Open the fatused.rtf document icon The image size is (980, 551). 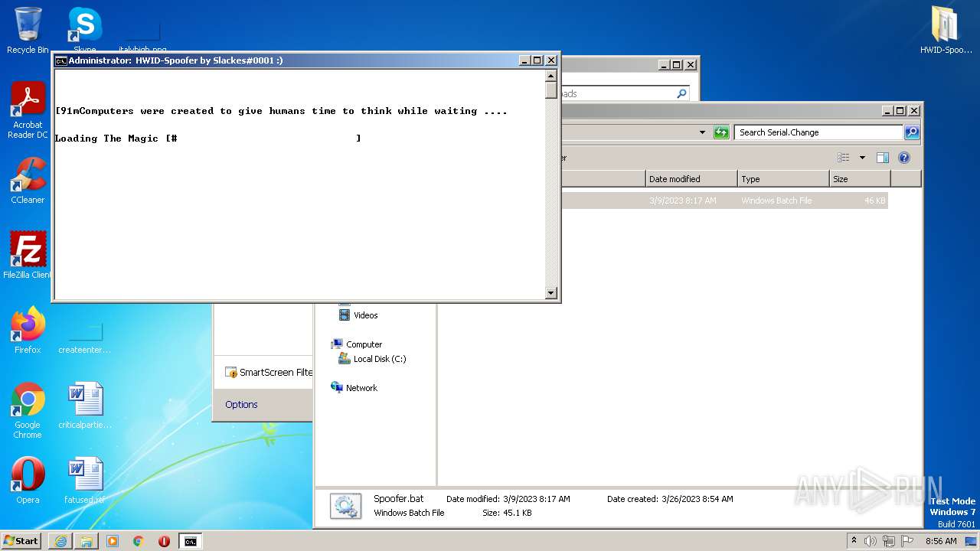tap(85, 481)
